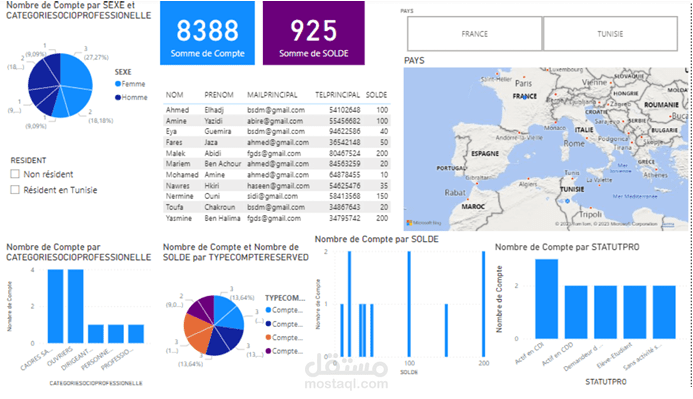Click the bar at SOLDE 200
This screenshot has width=693, height=399.
tap(484, 304)
